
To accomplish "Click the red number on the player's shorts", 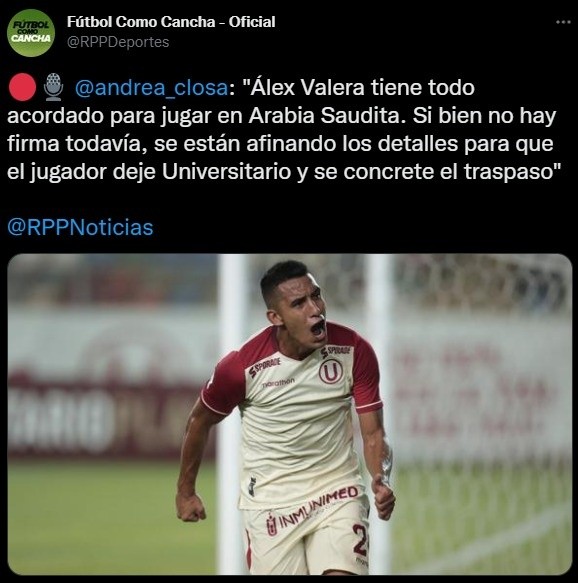I will click(360, 539).
